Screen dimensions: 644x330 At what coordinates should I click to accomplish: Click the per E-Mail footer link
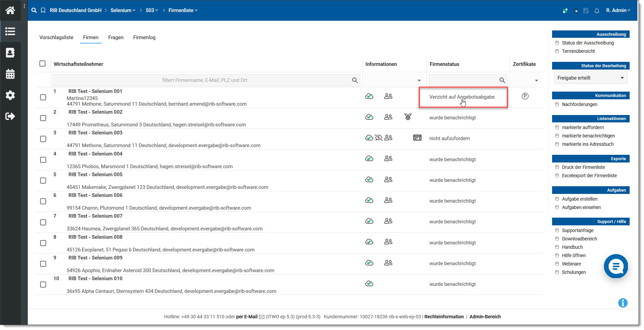(x=247, y=317)
